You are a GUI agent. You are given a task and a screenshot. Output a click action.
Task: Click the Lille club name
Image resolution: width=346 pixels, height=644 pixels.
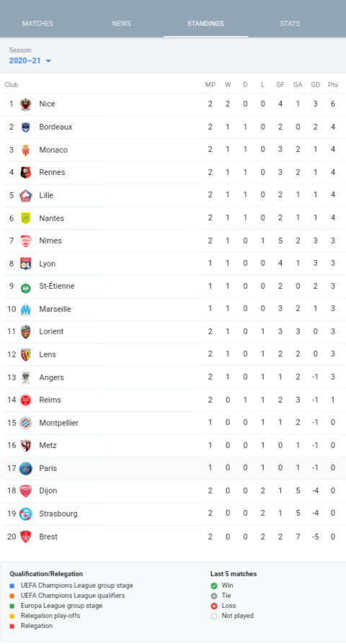[46, 195]
